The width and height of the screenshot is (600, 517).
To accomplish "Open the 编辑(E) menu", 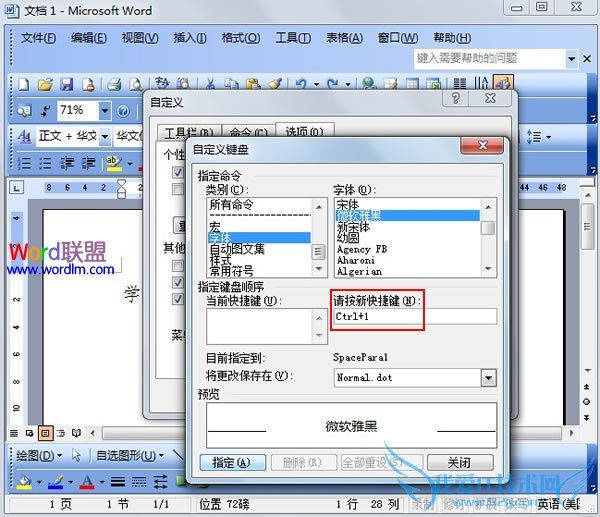I will [89, 38].
